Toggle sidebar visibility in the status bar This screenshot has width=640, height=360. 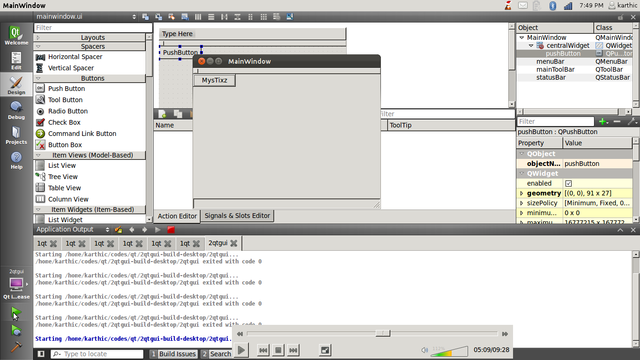(x=41, y=354)
